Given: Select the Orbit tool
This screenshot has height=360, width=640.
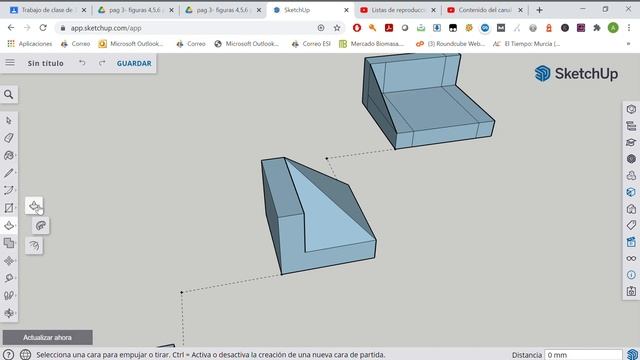Looking at the screenshot, I should click(x=9, y=313).
